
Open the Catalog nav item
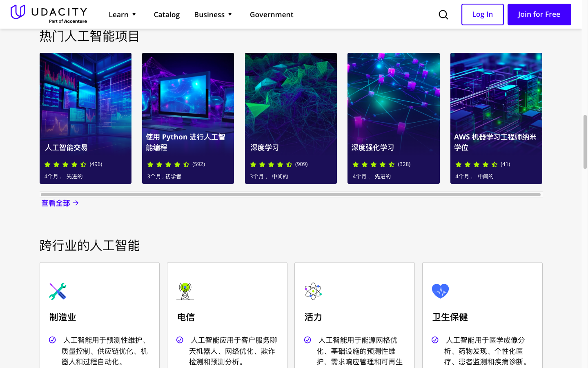click(x=167, y=15)
